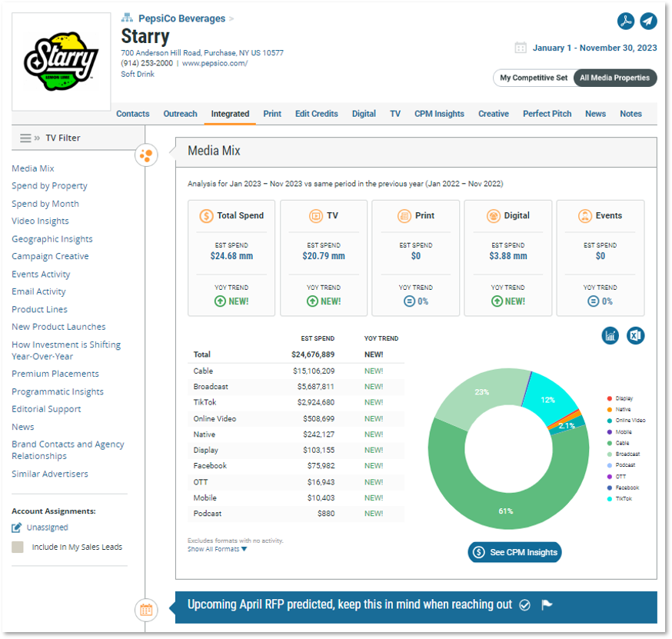Jump to Programmatic Insights section

(x=58, y=391)
